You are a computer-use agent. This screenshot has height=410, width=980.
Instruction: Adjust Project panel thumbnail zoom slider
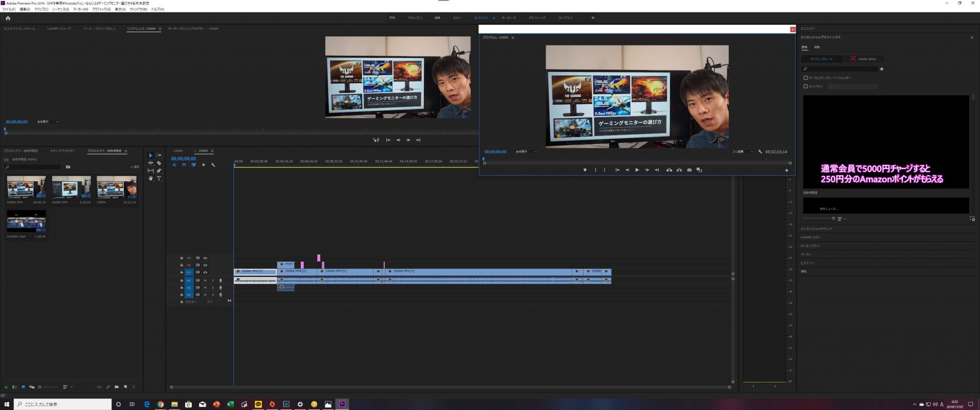(x=48, y=387)
